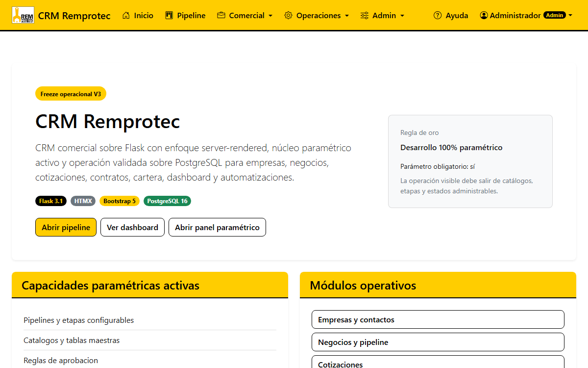Open Ayuda help page
The height and width of the screenshot is (368, 588).
click(x=451, y=15)
